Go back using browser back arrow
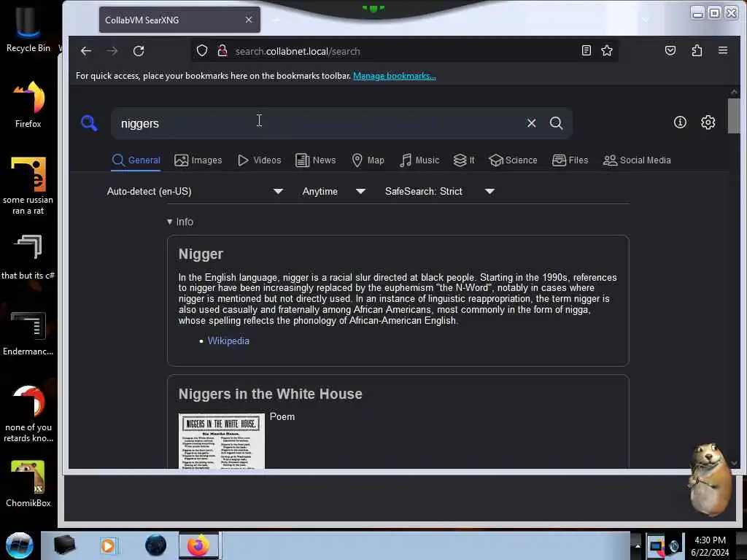The height and width of the screenshot is (560, 747). click(x=86, y=51)
